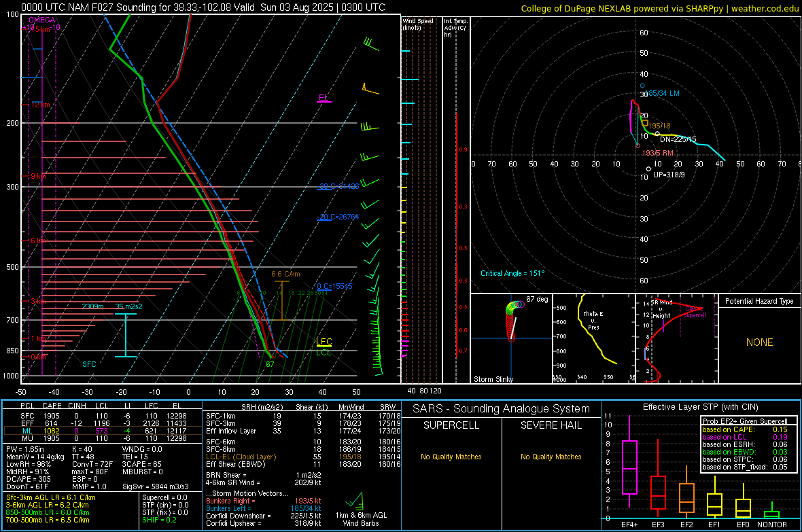802x532 pixels.
Task: Click the 'Critical Angle = 151°' text
Action: 512,273
